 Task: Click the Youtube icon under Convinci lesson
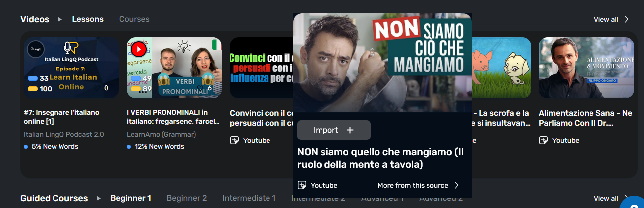tap(234, 140)
